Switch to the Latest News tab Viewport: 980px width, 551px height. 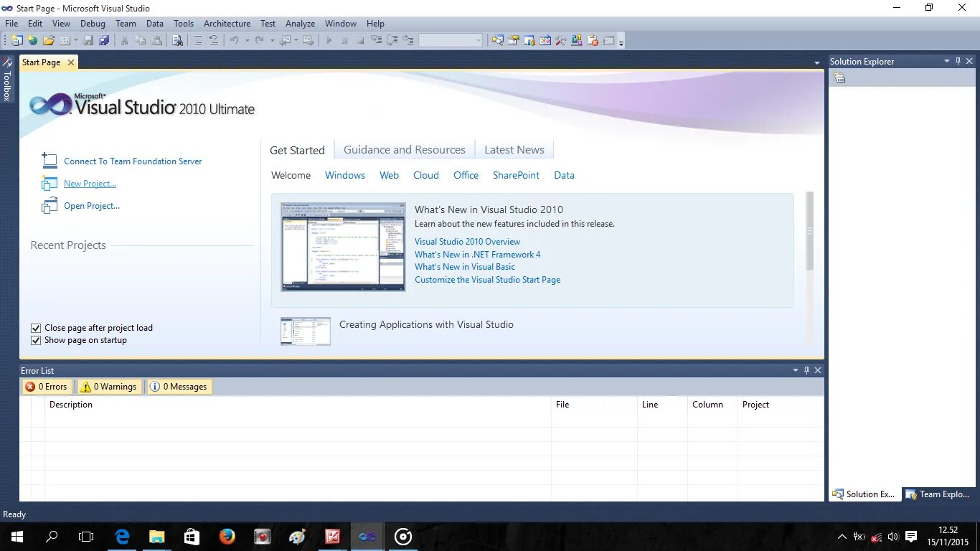[x=514, y=150]
